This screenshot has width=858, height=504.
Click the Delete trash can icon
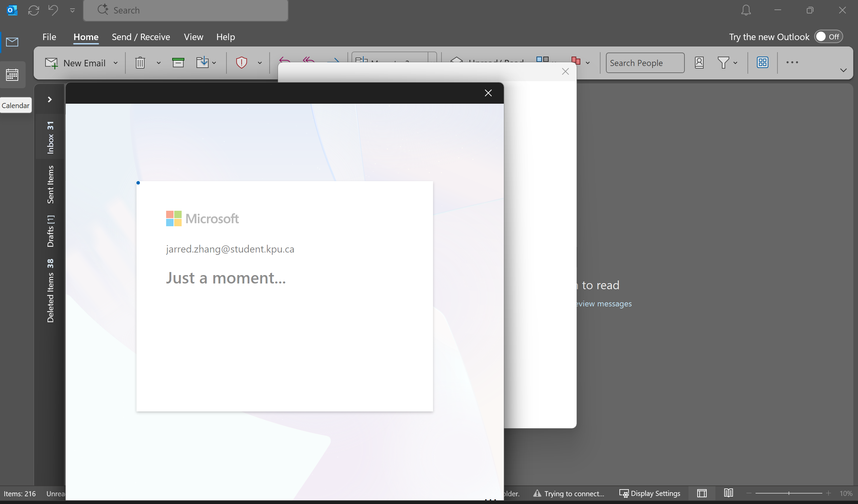(x=140, y=63)
